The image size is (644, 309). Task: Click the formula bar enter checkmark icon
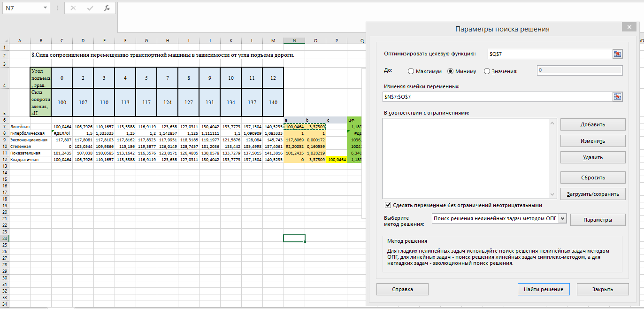point(90,8)
